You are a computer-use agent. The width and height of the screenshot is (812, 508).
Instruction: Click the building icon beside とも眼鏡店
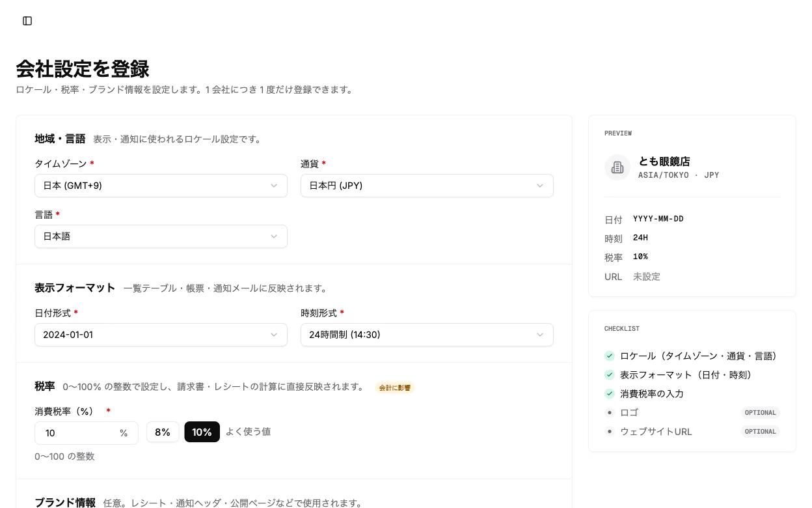pos(617,167)
